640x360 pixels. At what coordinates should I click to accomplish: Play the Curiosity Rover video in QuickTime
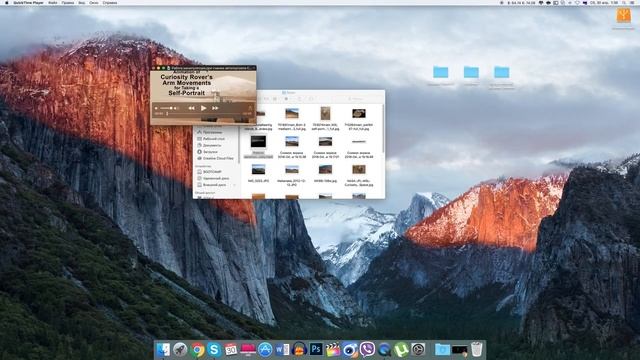tap(203, 108)
